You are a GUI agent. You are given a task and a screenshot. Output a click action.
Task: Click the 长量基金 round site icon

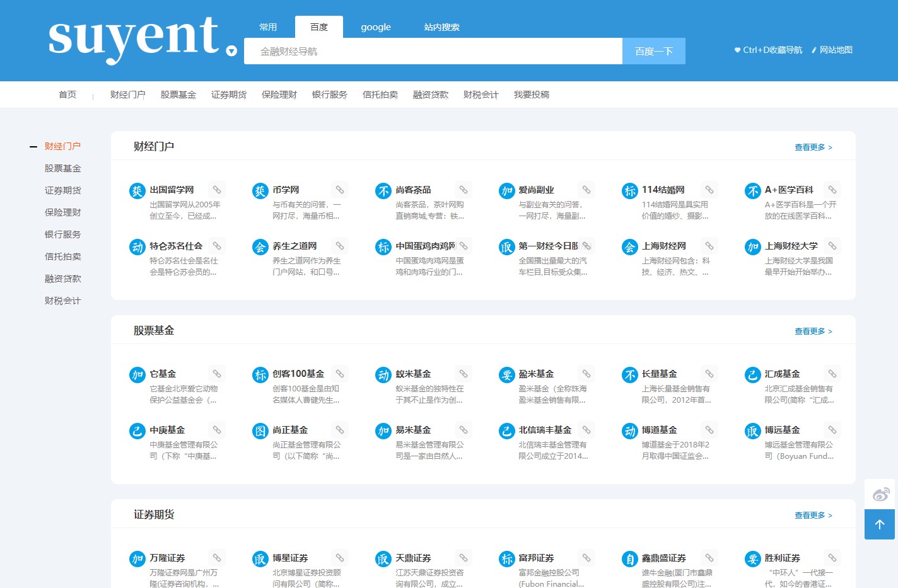(629, 375)
